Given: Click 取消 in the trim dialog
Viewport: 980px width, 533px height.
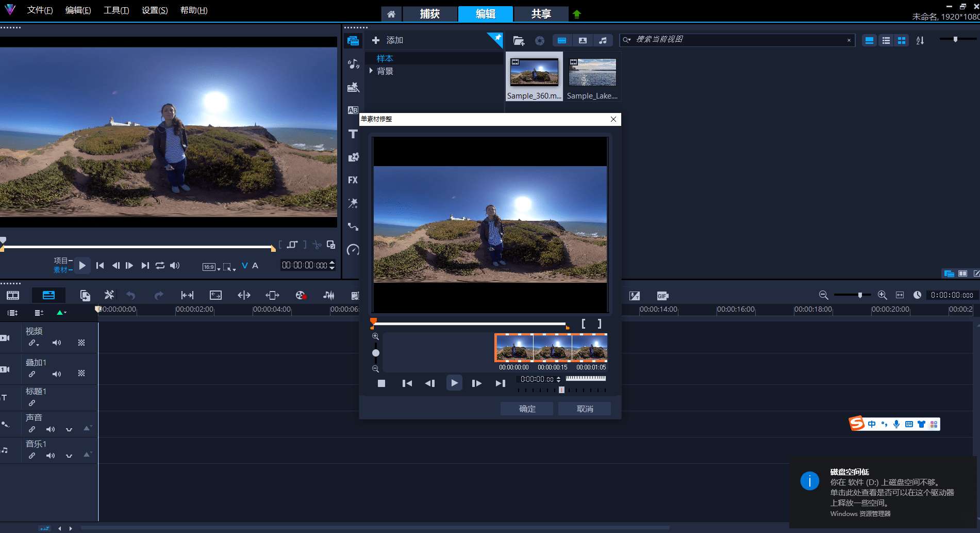Looking at the screenshot, I should (585, 409).
